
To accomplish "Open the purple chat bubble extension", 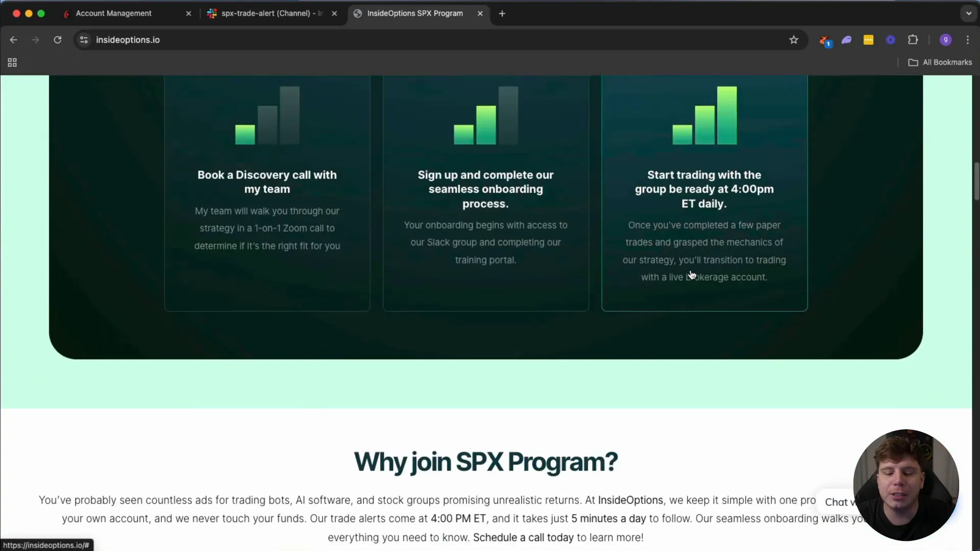I will (847, 40).
